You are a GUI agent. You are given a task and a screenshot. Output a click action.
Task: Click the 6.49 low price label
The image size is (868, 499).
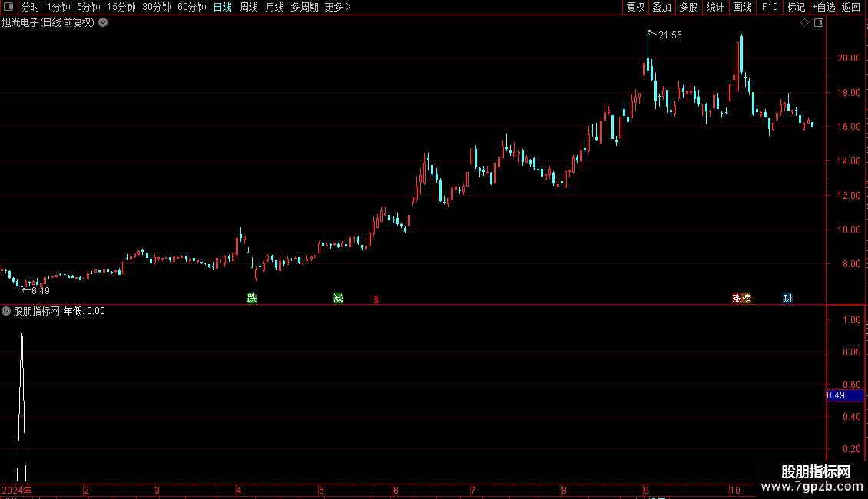pyautogui.click(x=41, y=291)
